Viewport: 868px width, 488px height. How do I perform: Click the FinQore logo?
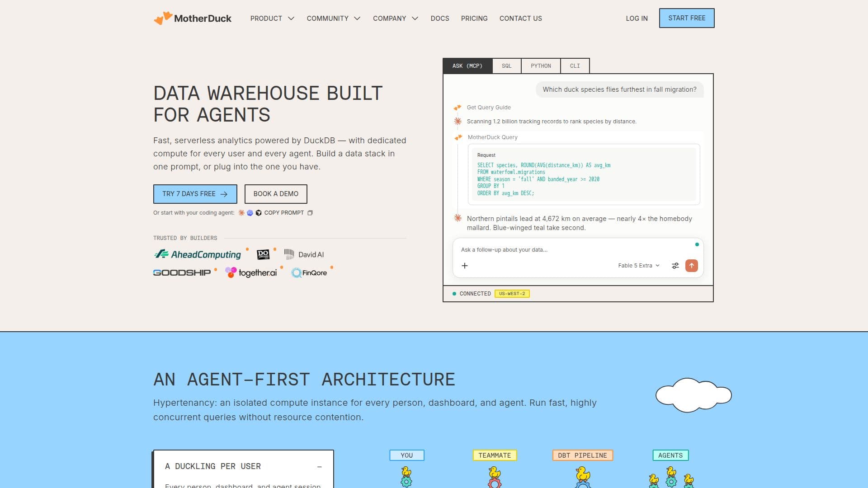(309, 272)
